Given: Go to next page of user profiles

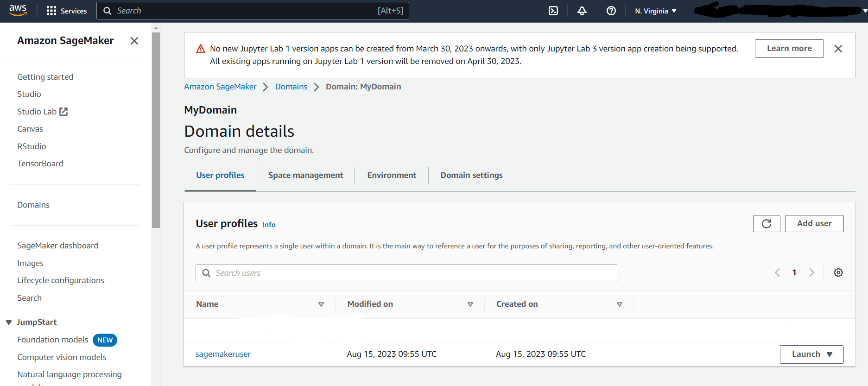Looking at the screenshot, I should coord(811,272).
